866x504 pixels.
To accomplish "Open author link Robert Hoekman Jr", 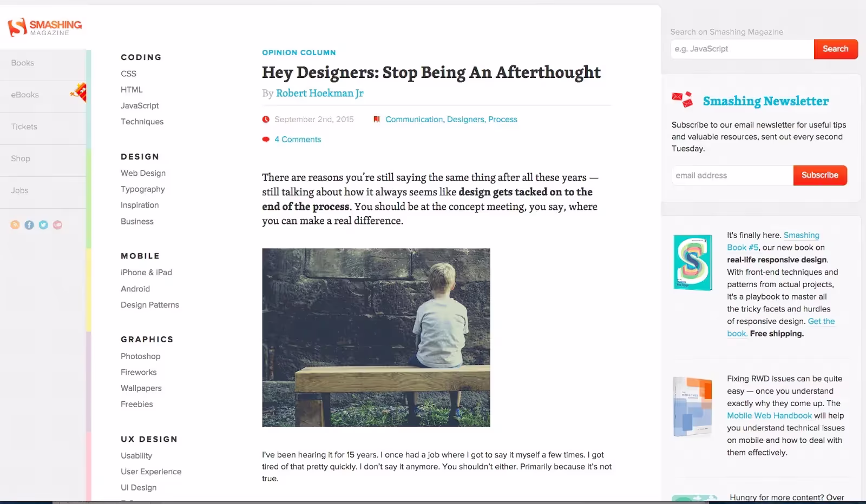I will [319, 93].
